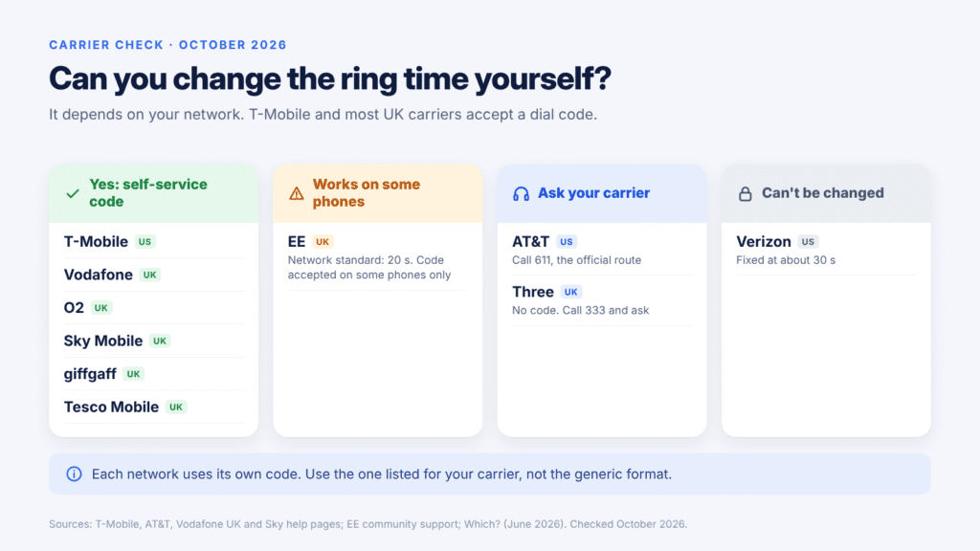Image resolution: width=980 pixels, height=551 pixels.
Task: Click the US badge next to T-Mobile
Action: [x=145, y=242]
